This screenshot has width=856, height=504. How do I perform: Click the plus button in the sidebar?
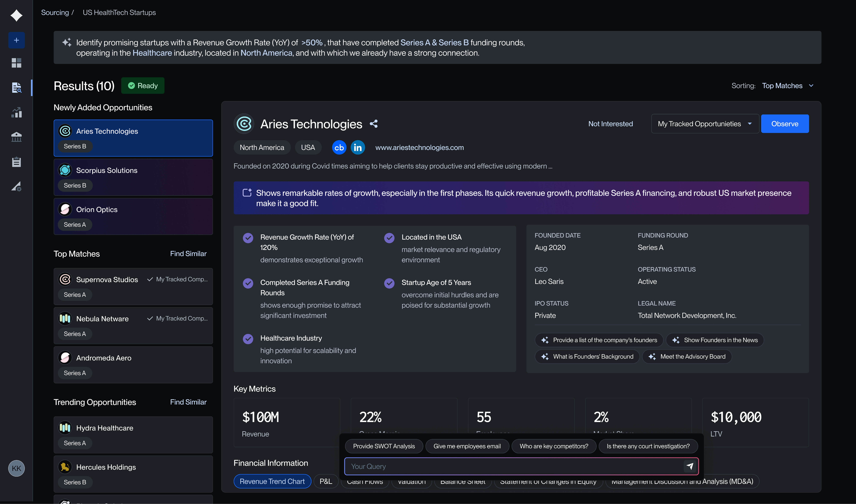pyautogui.click(x=16, y=40)
